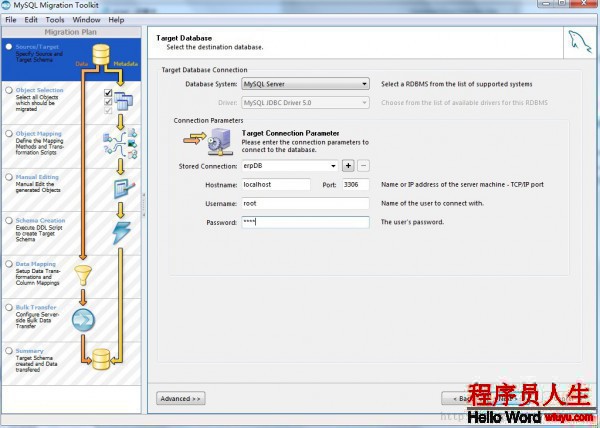Screen dimensions: 600x428
Task: Open the Stored Connection erpDB dropdown
Action: 290,166
